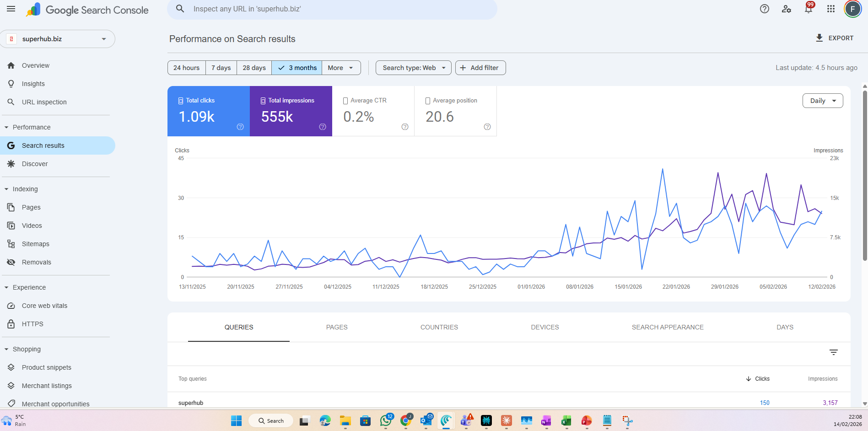
Task: Sort table by Clicks column
Action: coord(758,379)
